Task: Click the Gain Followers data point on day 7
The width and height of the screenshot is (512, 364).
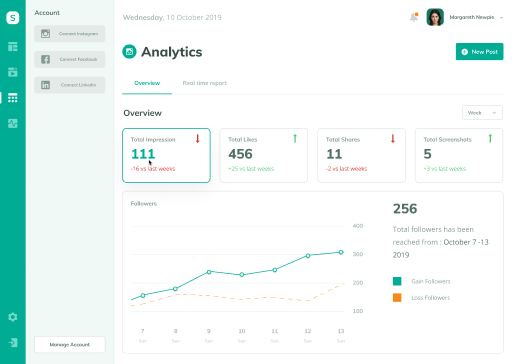Action: [143, 295]
